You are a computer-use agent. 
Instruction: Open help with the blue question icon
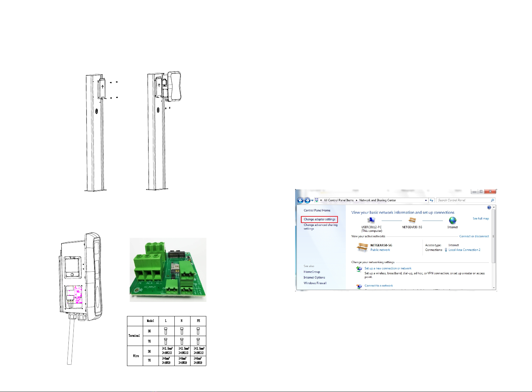click(489, 208)
